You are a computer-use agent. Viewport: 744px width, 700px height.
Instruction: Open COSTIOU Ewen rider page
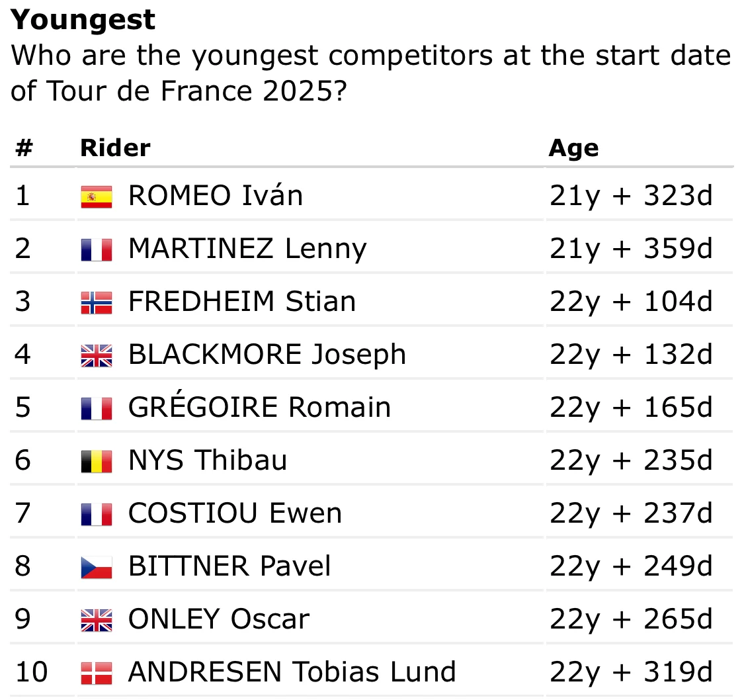[235, 513]
